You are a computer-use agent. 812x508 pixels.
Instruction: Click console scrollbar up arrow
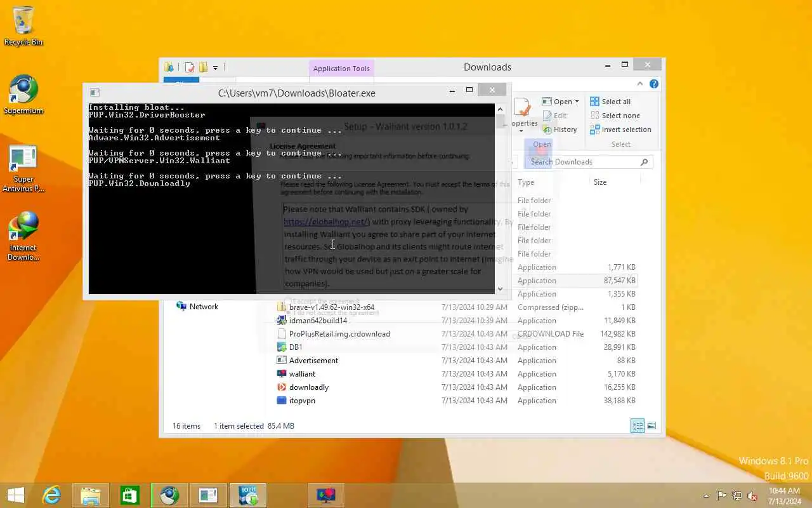[500, 109]
